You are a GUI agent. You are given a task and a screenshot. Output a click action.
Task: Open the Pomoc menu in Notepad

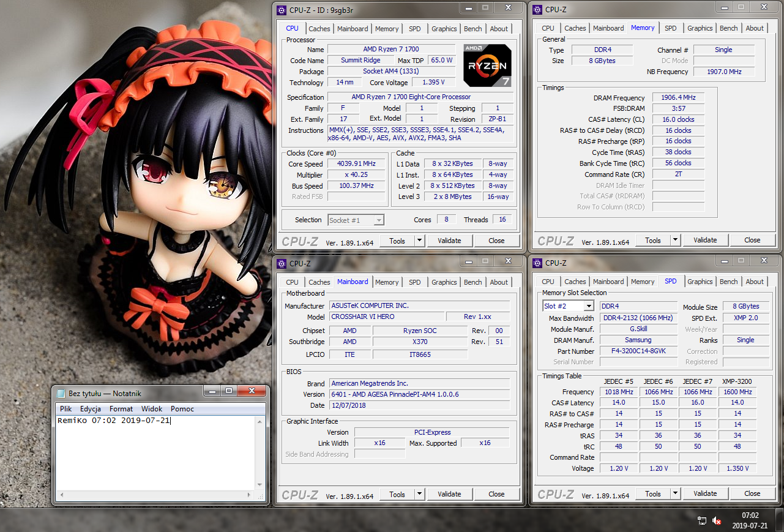point(182,409)
